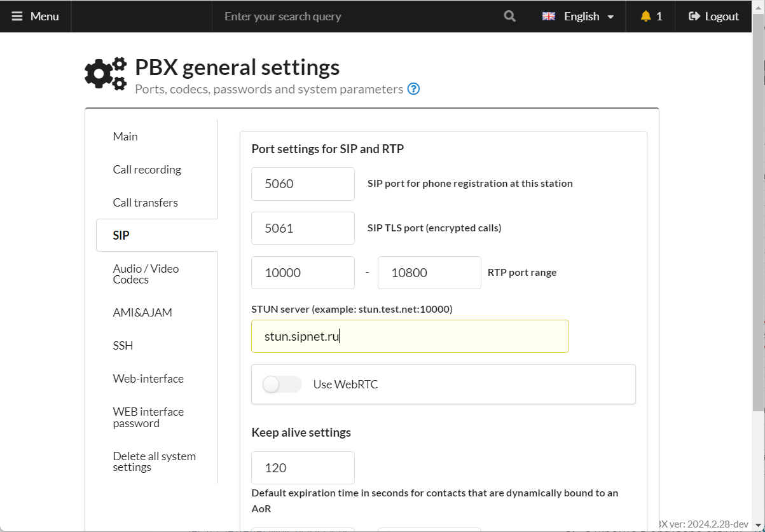Select the AMI&AJAM tab
765x532 pixels.
tap(142, 313)
